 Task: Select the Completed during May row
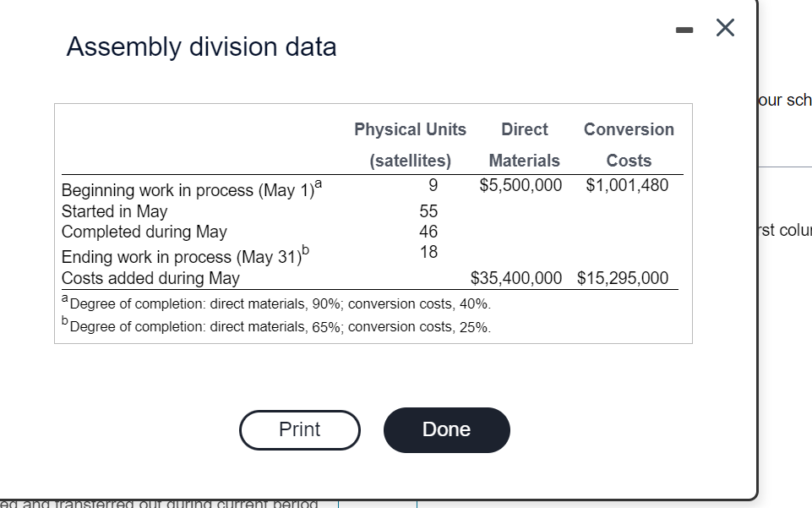coord(142,232)
